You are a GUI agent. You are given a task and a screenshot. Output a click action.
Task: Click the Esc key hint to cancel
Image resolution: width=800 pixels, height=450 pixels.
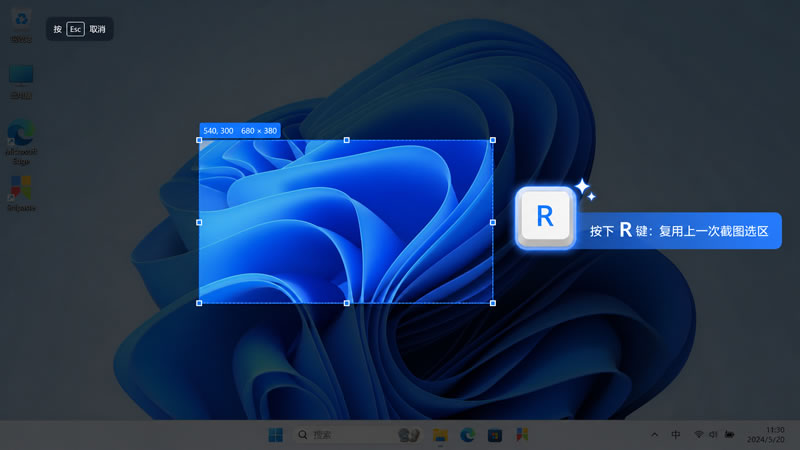tap(80, 29)
